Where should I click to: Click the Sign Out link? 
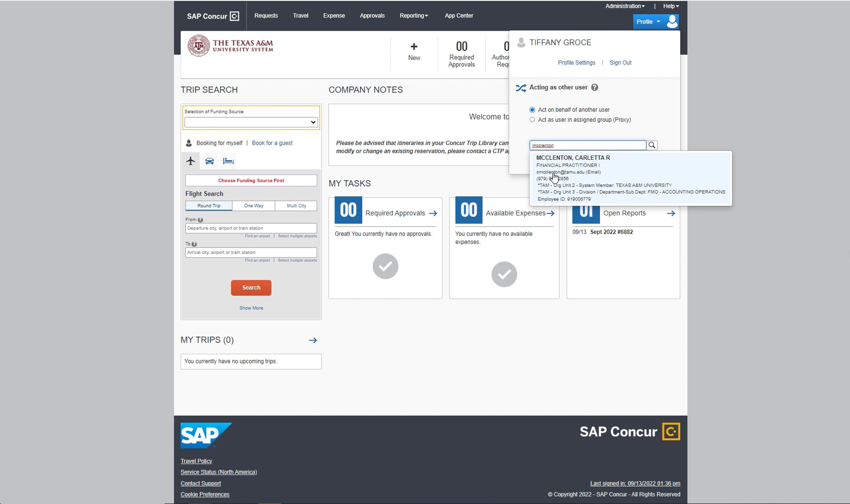pos(620,63)
